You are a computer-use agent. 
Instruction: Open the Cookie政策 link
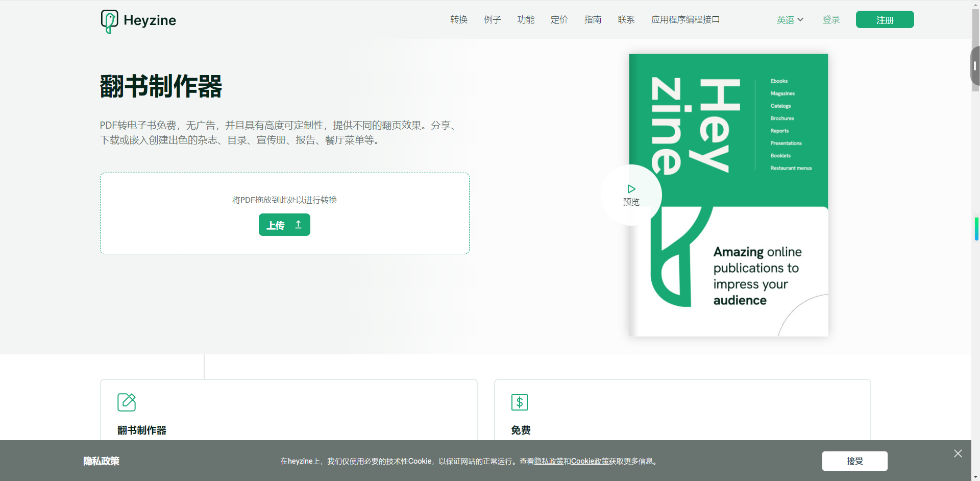[x=590, y=461]
